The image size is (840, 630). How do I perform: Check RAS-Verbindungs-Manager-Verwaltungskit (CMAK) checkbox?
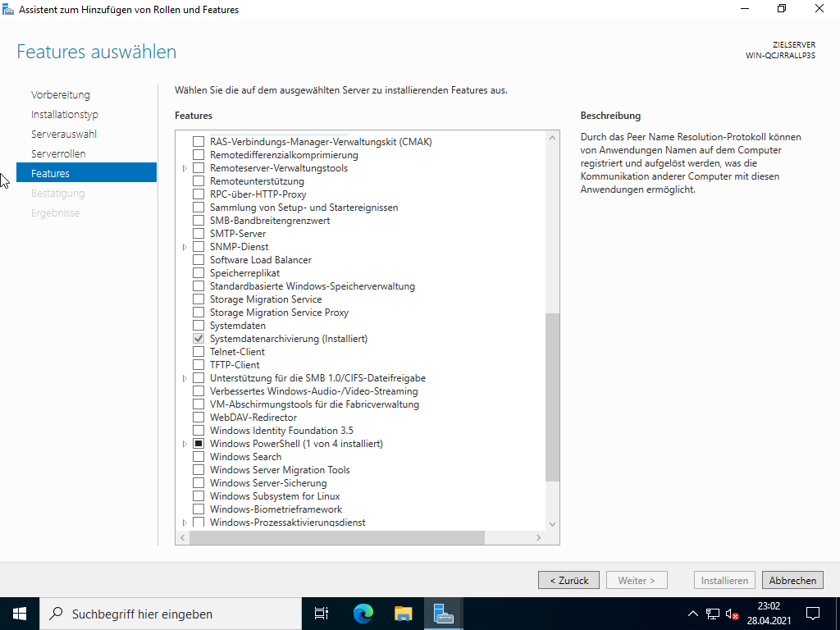pos(199,142)
